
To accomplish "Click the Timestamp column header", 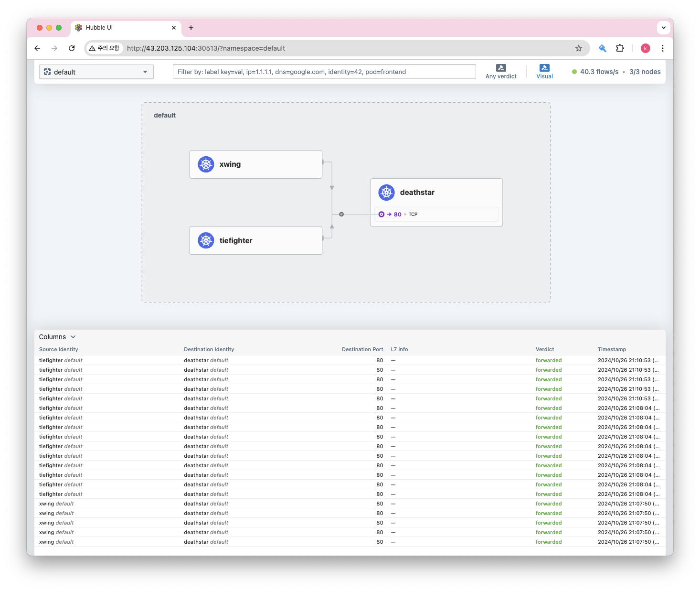I will coord(612,349).
